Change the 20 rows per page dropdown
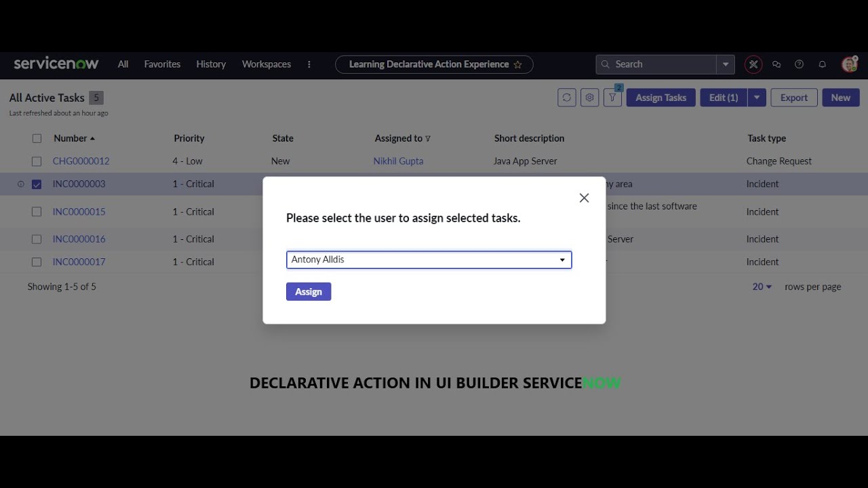The height and width of the screenshot is (488, 868). (762, 287)
